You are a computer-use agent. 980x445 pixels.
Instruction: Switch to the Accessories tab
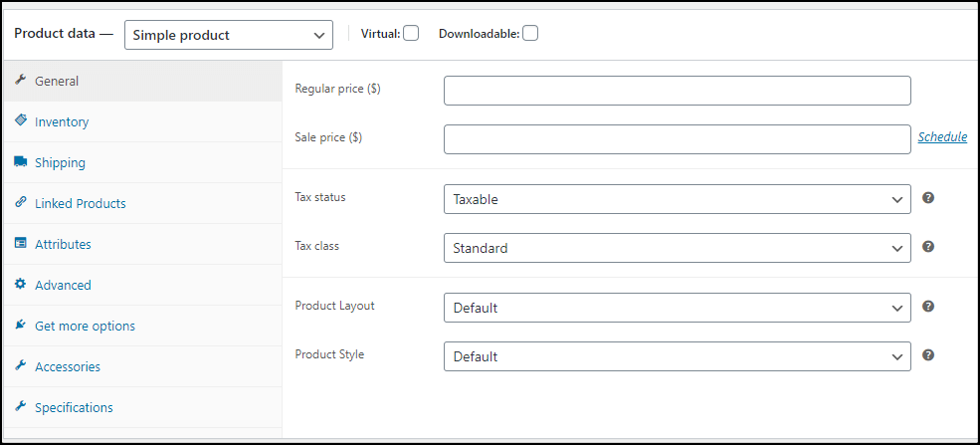click(x=67, y=366)
